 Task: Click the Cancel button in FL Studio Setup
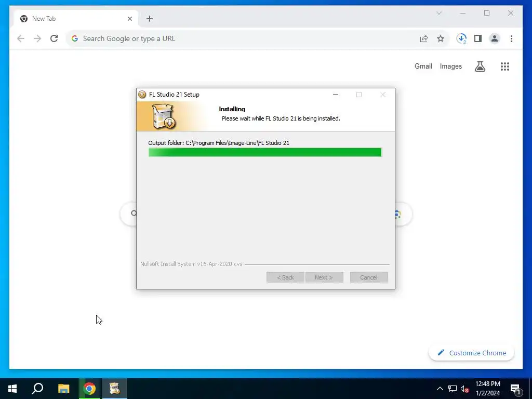tap(369, 277)
